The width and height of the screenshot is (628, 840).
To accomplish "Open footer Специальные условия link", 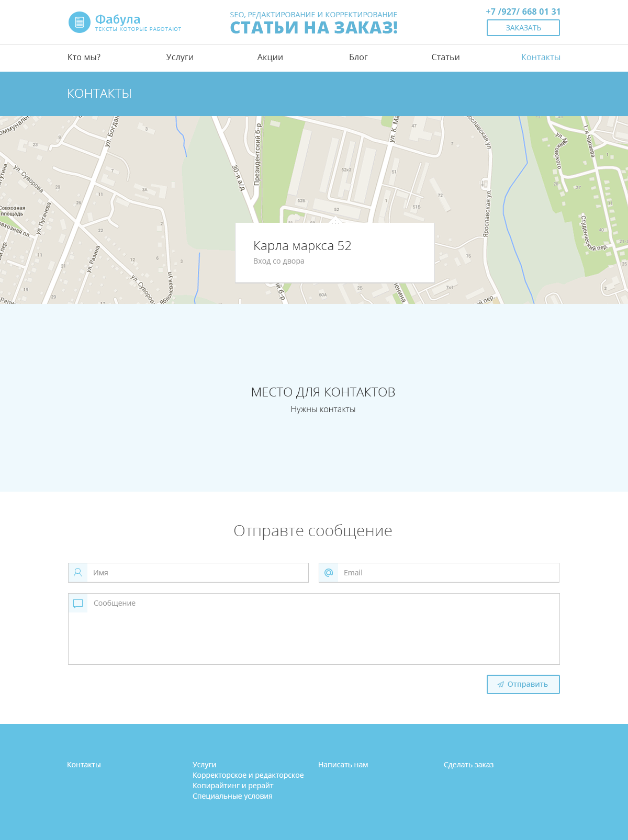I will click(x=232, y=796).
